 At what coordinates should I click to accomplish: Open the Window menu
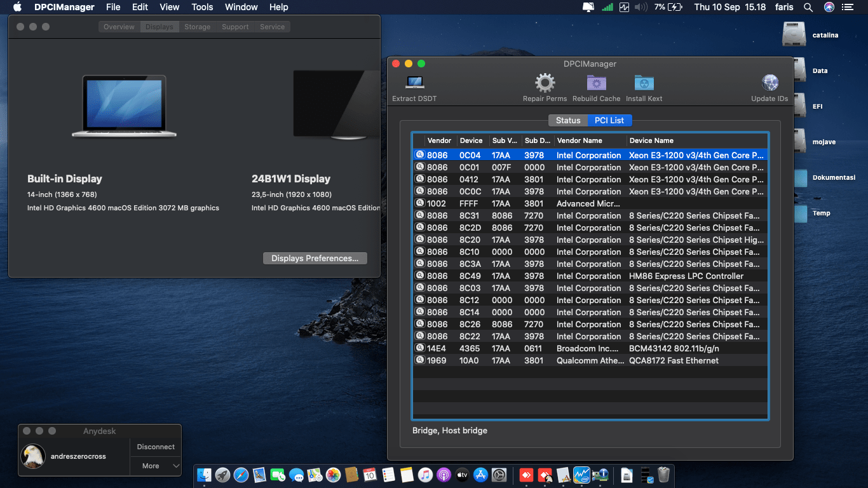241,7
